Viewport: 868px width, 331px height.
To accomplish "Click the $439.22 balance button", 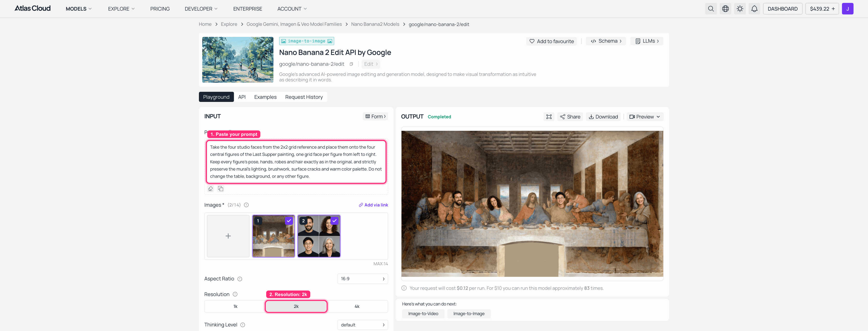I will click(x=822, y=9).
